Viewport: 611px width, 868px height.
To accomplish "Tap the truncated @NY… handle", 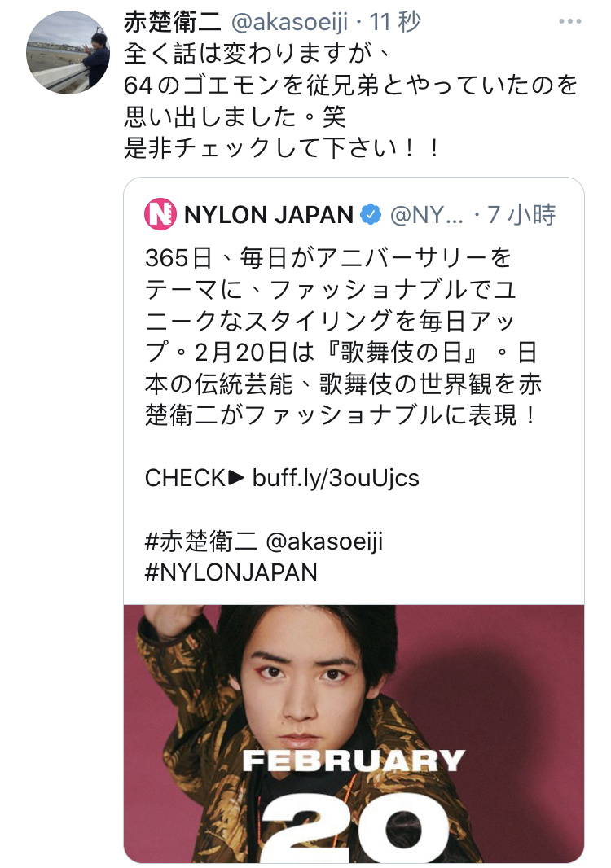I will pyautogui.click(x=427, y=215).
